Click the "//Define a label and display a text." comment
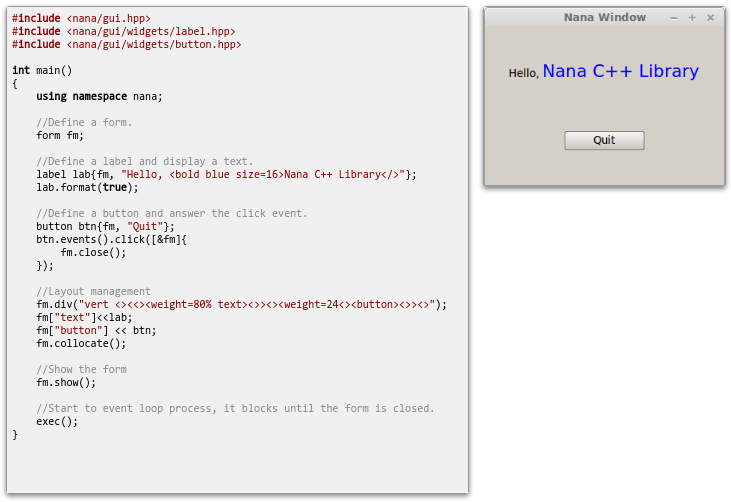Screen dimensions: 731x502 145,162
